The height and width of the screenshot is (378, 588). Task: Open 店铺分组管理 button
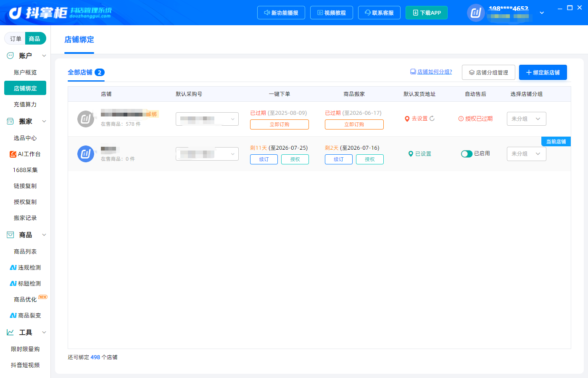pyautogui.click(x=488, y=72)
